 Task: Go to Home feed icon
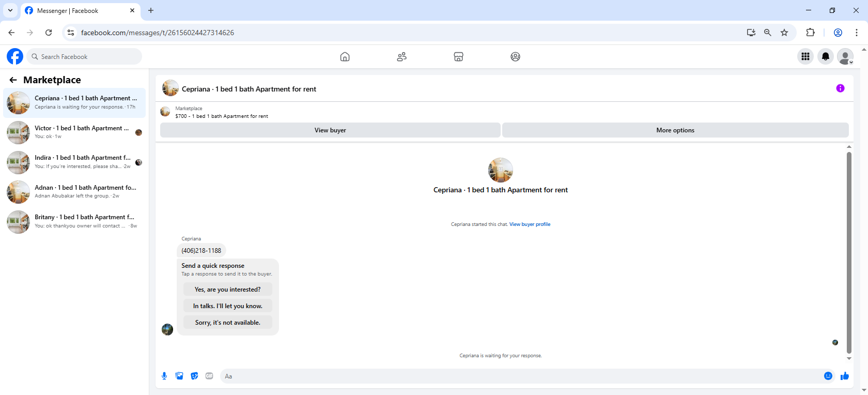[x=345, y=57]
